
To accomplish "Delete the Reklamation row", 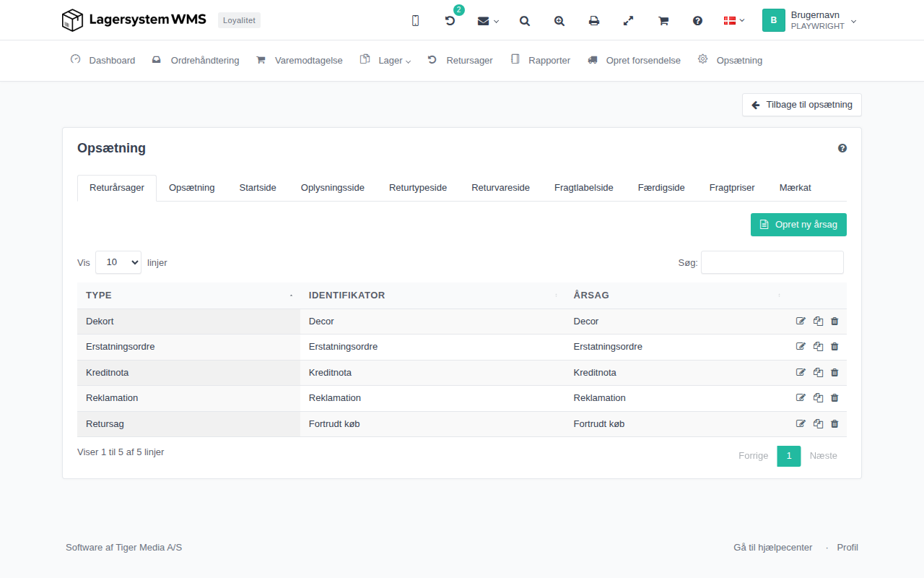I will click(x=834, y=398).
